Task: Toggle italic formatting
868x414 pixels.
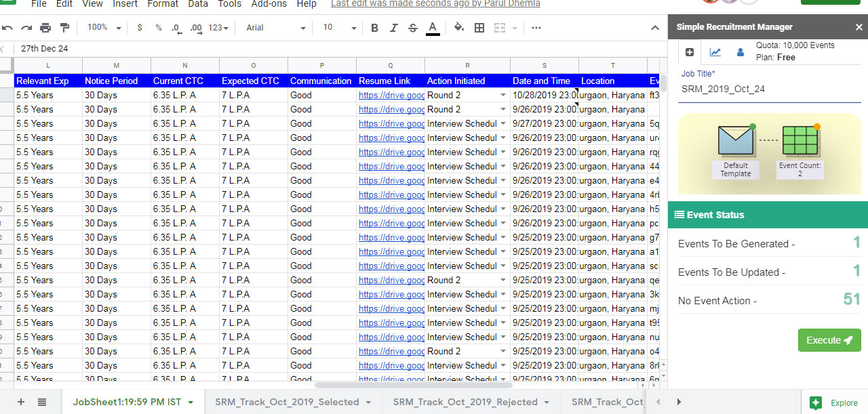Action: coord(394,28)
